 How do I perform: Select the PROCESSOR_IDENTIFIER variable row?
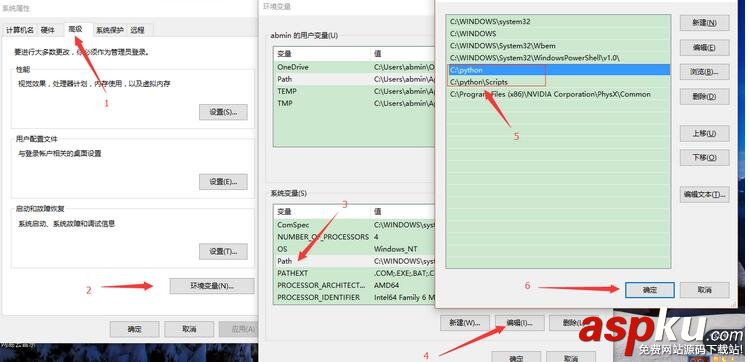[354, 297]
